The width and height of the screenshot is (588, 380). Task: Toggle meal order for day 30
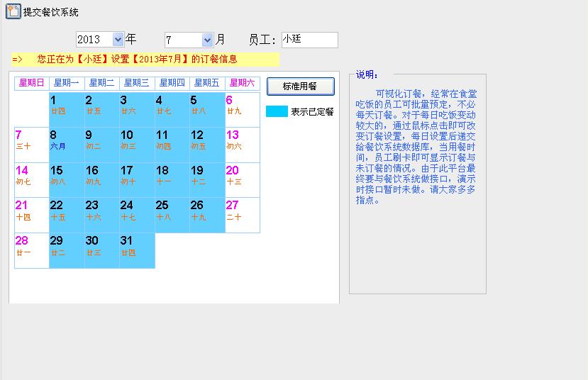click(102, 251)
